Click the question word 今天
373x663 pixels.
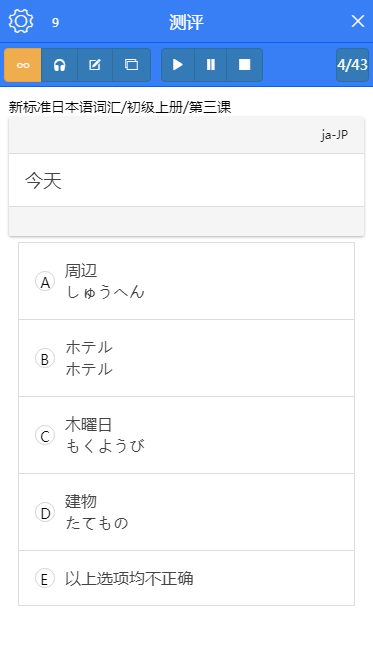(x=43, y=181)
